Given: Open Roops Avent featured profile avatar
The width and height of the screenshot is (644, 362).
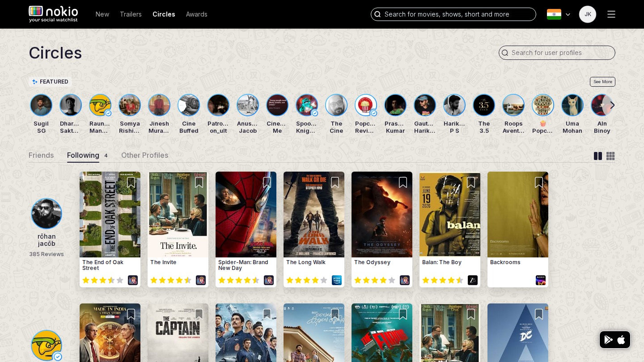Looking at the screenshot, I should point(513,105).
